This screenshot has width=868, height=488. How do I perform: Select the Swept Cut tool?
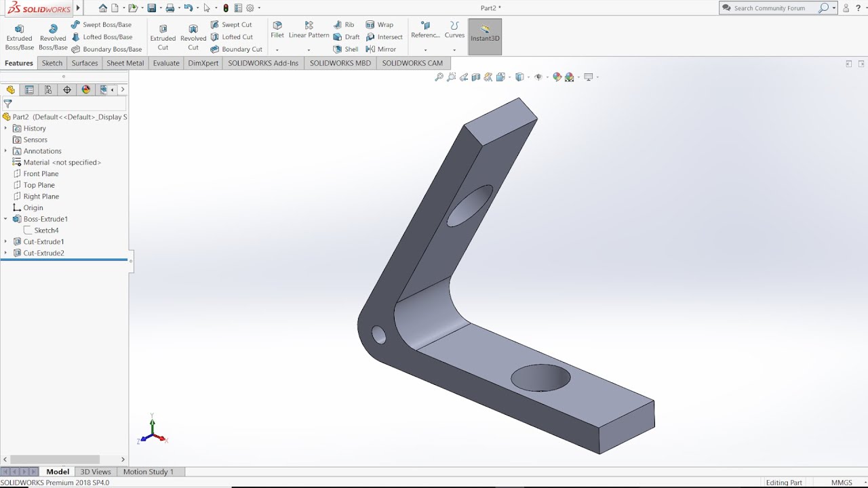231,24
